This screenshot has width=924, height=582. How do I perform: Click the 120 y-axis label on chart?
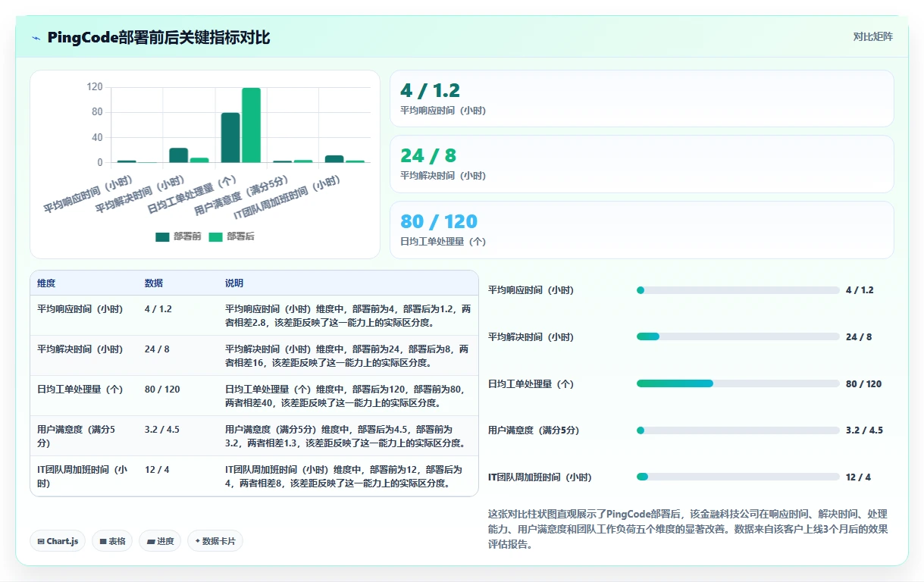click(95, 87)
